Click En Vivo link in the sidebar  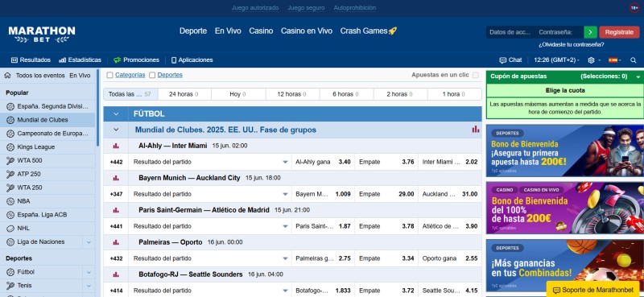pos(80,76)
